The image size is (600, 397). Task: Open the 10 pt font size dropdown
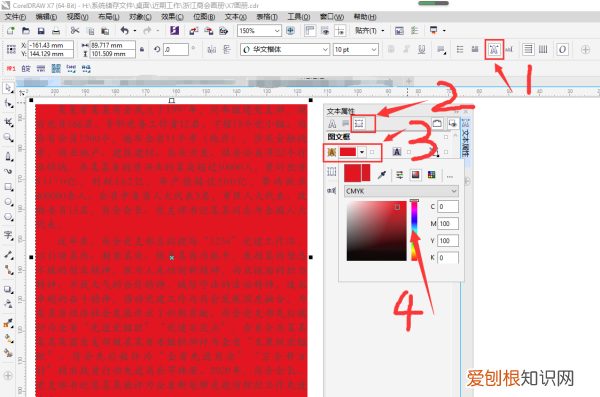pos(373,49)
